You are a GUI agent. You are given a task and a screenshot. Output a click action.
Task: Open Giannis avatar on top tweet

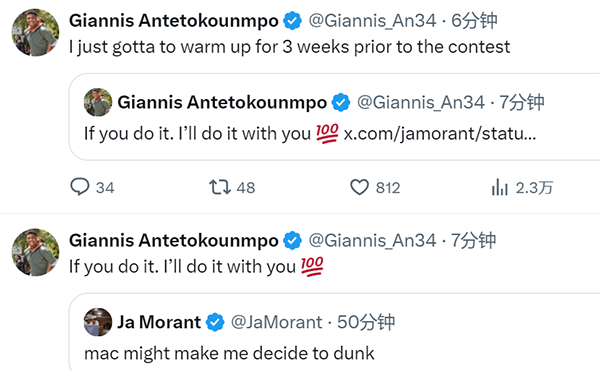tap(36, 33)
